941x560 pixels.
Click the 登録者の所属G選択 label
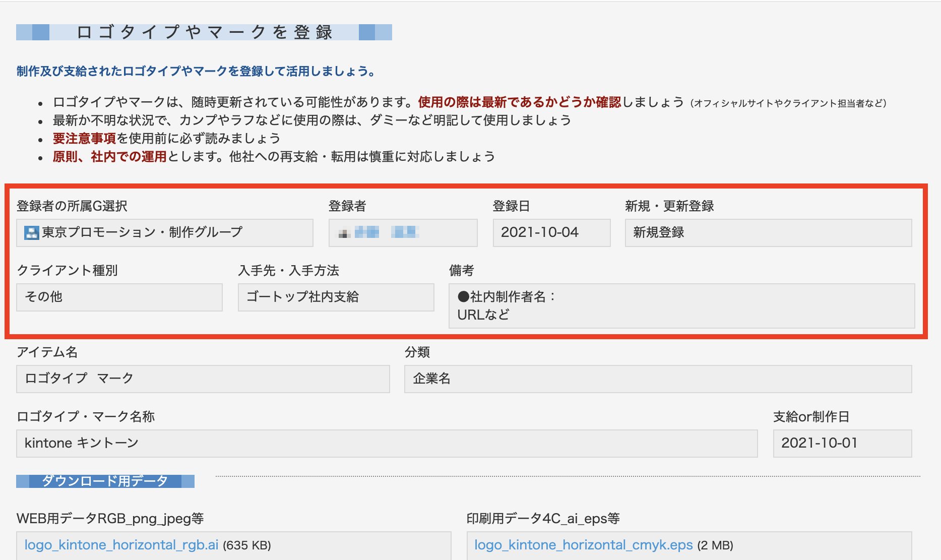pyautogui.click(x=72, y=206)
